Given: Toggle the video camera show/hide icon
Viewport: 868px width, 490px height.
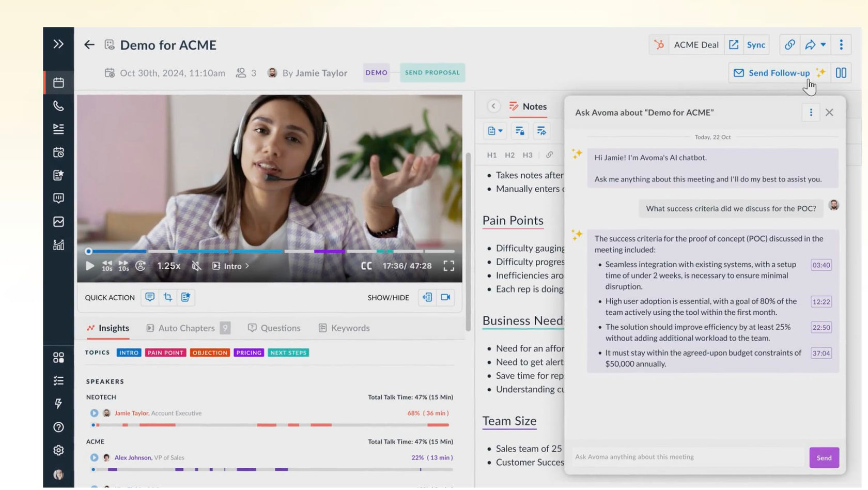Looking at the screenshot, I should pyautogui.click(x=445, y=297).
